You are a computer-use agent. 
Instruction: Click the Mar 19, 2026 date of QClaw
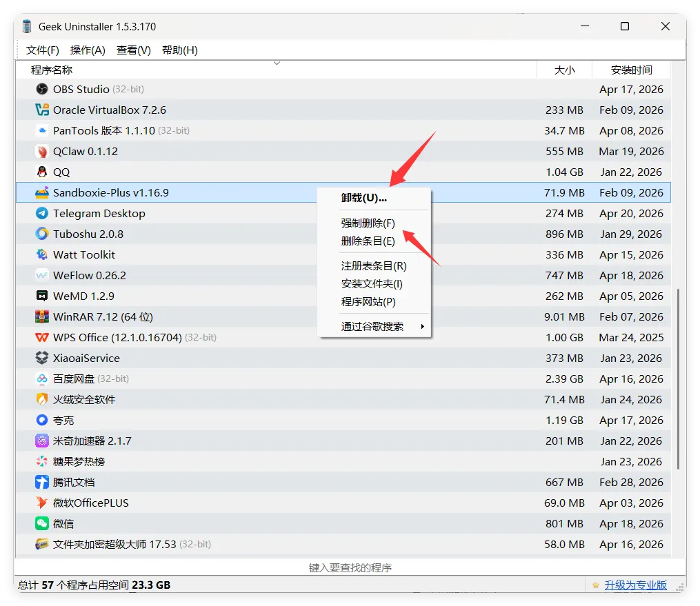pos(631,151)
